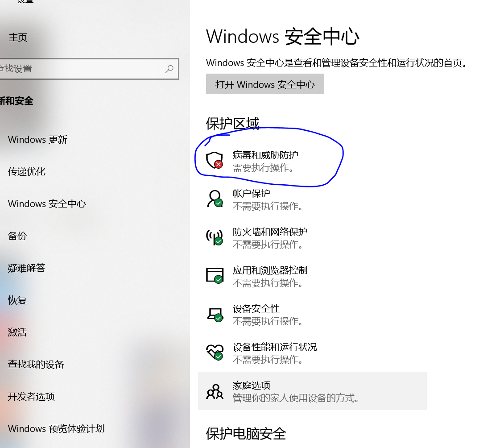Click the 打开 Windows 安全中心 button
479x448 pixels.
tap(265, 84)
